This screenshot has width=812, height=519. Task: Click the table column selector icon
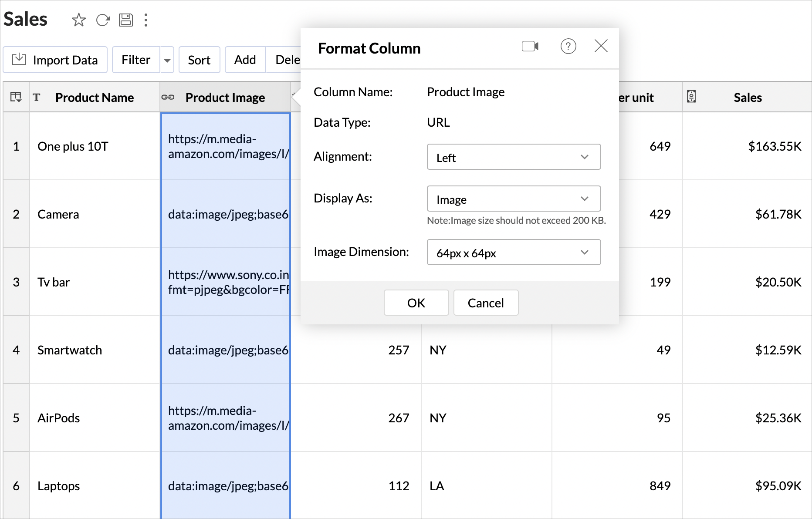pyautogui.click(x=16, y=97)
